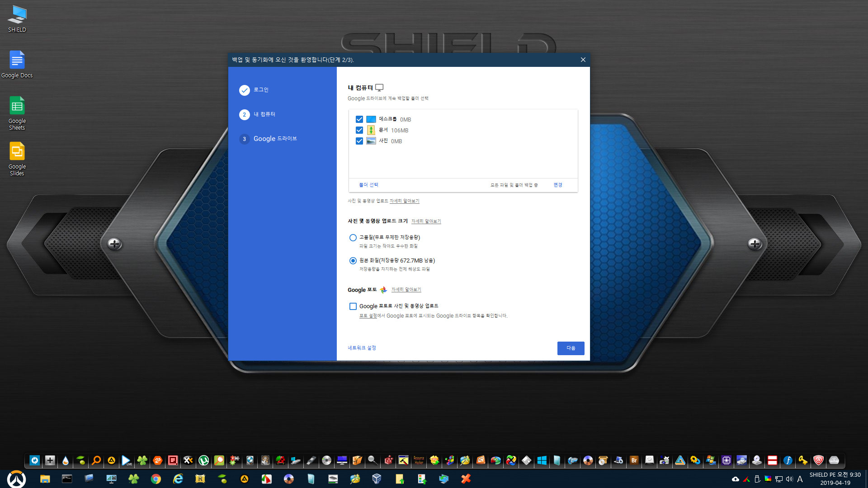868x488 pixels.
Task: Click the 포토 설정 link
Action: [368, 316]
